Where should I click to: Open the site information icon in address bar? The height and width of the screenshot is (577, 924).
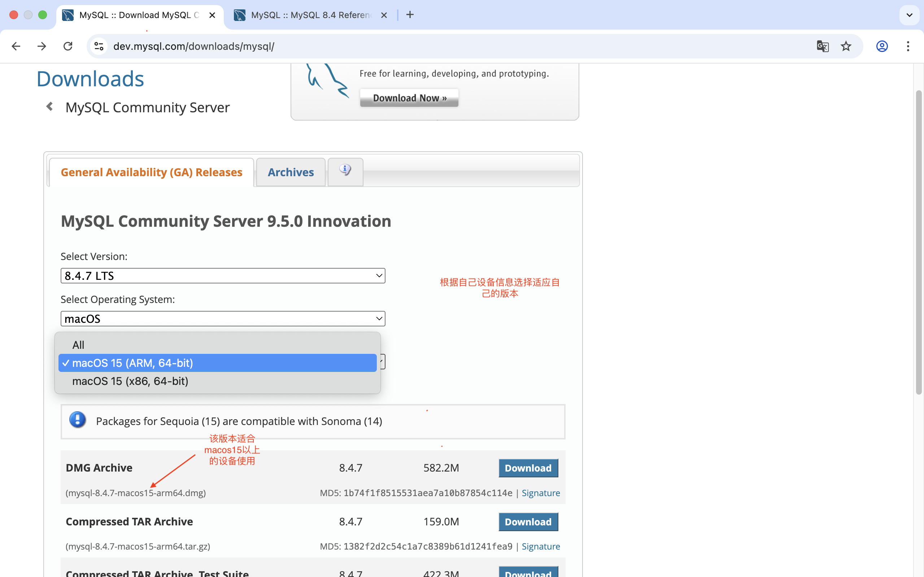click(x=99, y=46)
